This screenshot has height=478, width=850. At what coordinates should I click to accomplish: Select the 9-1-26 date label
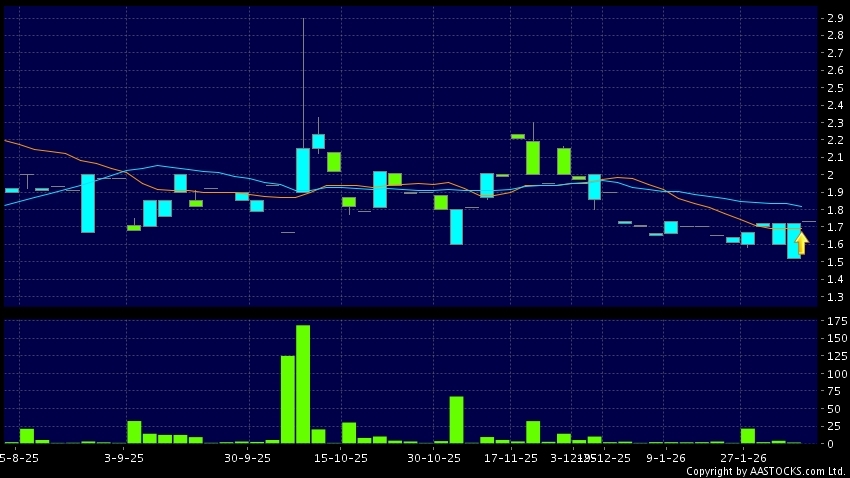pos(665,459)
